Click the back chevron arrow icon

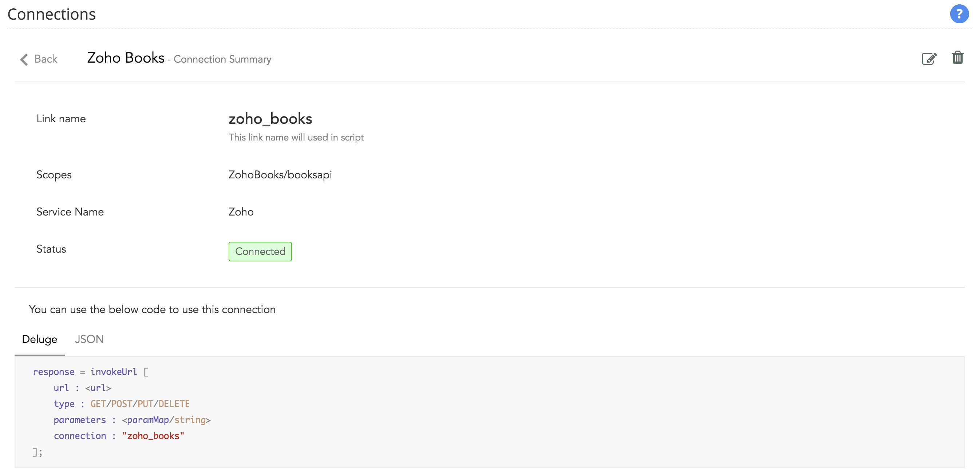click(x=24, y=59)
